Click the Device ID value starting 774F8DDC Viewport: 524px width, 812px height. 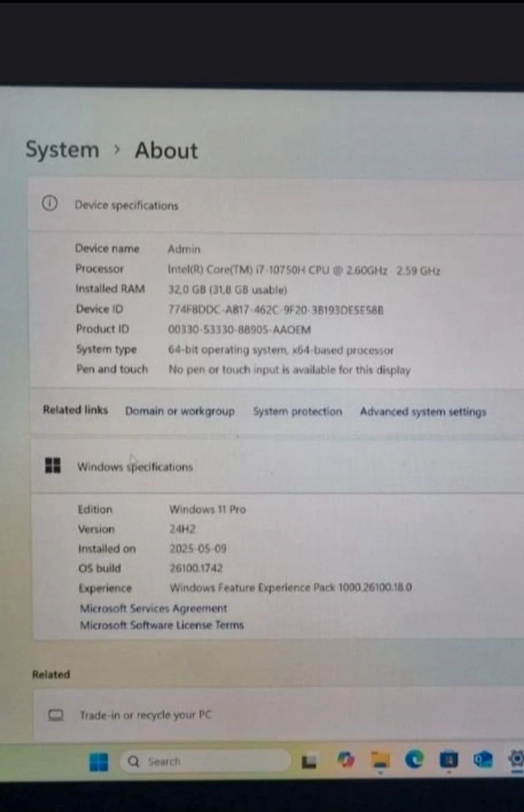pos(276,310)
